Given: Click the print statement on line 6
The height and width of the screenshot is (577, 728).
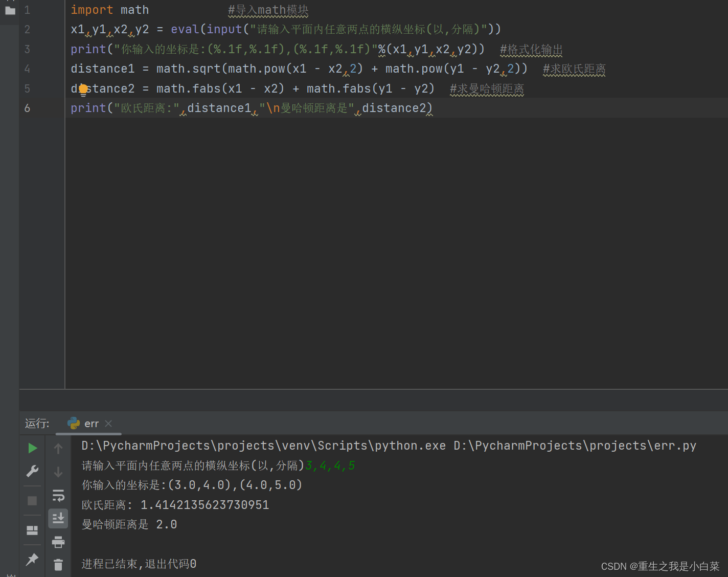Looking at the screenshot, I should [x=252, y=108].
